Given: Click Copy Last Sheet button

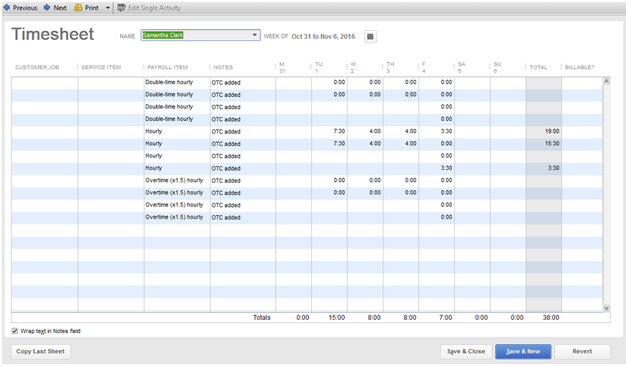Looking at the screenshot, I should pos(40,351).
